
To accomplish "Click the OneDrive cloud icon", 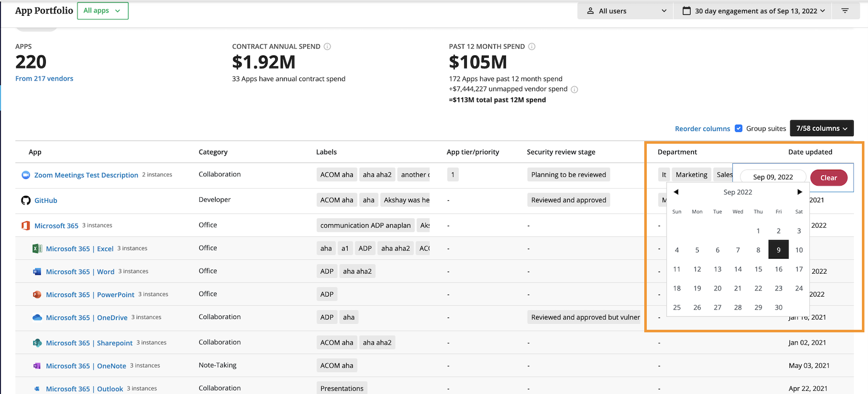I will click(x=37, y=317).
